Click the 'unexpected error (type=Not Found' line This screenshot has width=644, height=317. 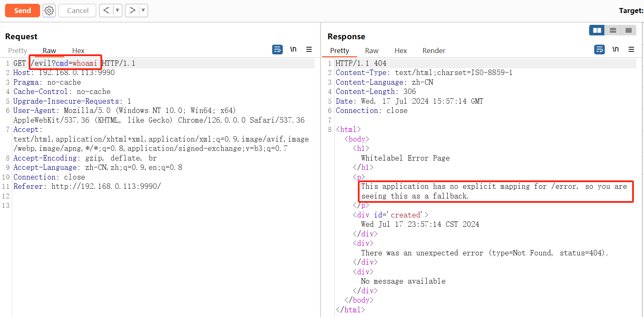coord(485,253)
